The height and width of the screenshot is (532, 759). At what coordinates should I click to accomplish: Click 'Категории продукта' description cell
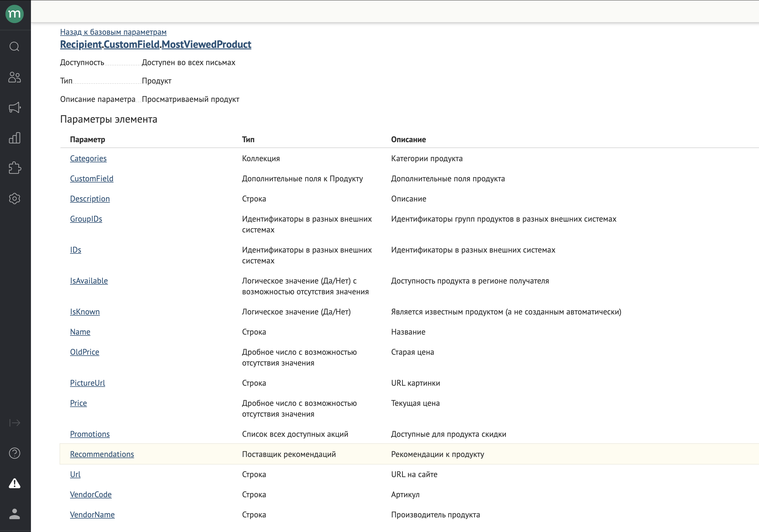tap(427, 158)
